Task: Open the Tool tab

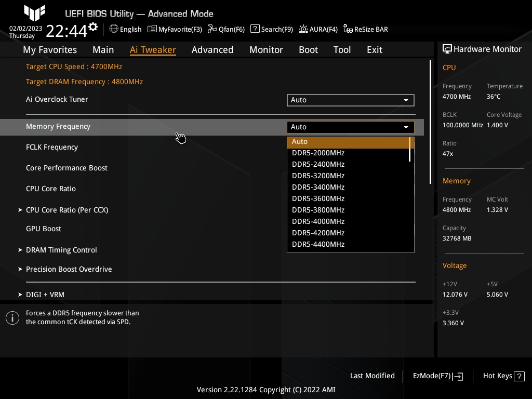Action: pyautogui.click(x=342, y=50)
